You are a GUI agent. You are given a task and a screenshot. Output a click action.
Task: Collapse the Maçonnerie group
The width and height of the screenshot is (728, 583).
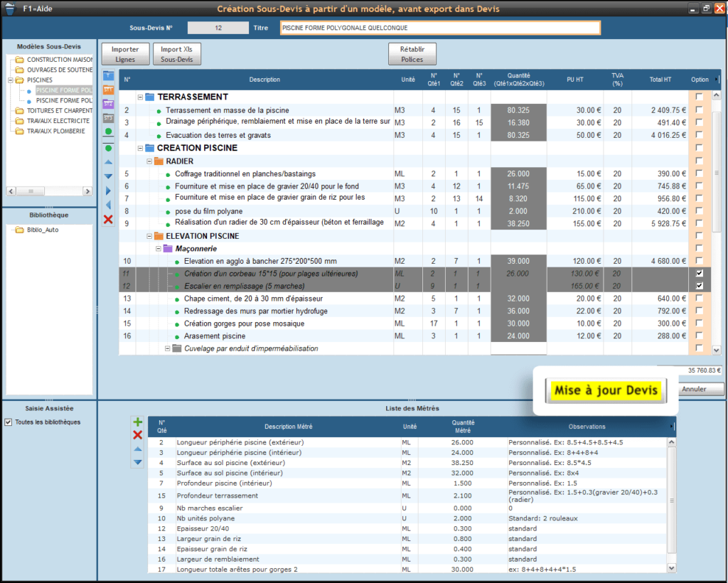tap(159, 249)
